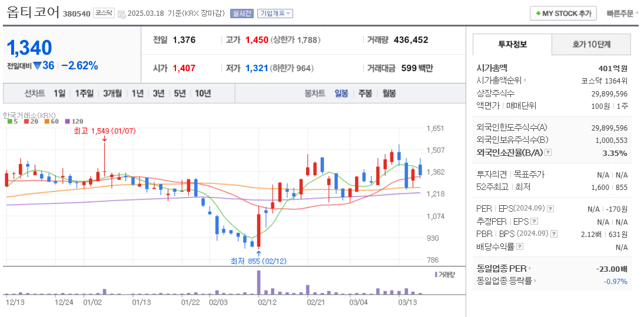Click the 동일업종 등락률 value -0.97%

tap(615, 282)
